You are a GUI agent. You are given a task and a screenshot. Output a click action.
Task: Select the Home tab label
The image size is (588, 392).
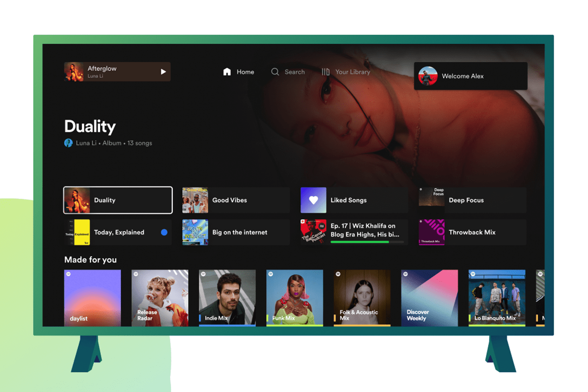point(246,72)
